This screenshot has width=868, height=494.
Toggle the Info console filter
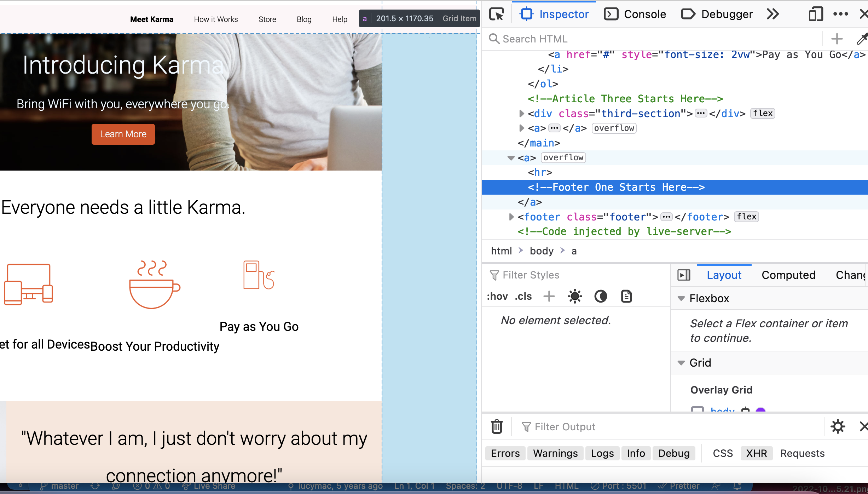point(636,453)
